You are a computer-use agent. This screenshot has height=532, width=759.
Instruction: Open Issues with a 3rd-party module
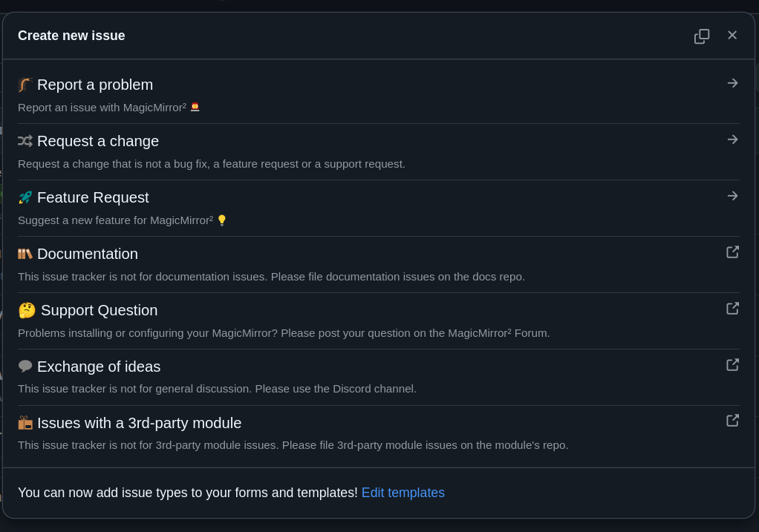coord(139,423)
